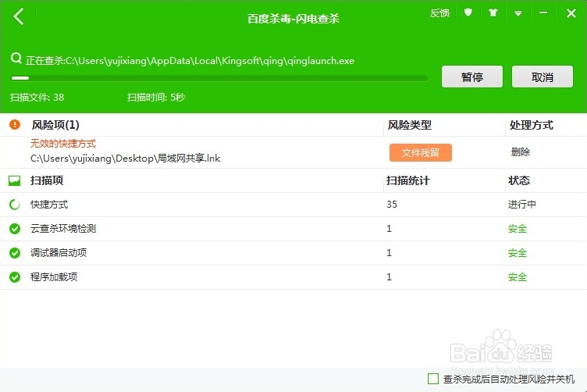Click the 扫描统计 column header
This screenshot has height=392, width=587.
pyautogui.click(x=408, y=180)
